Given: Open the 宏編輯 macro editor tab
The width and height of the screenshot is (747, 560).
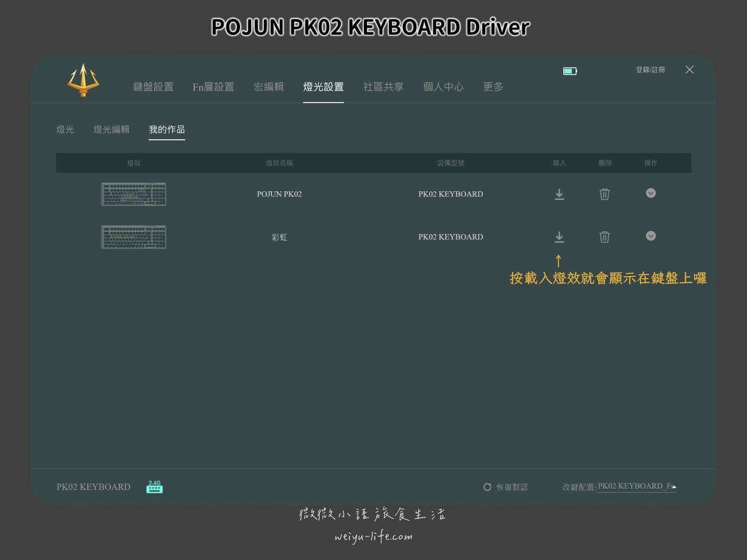Looking at the screenshot, I should coord(268,87).
